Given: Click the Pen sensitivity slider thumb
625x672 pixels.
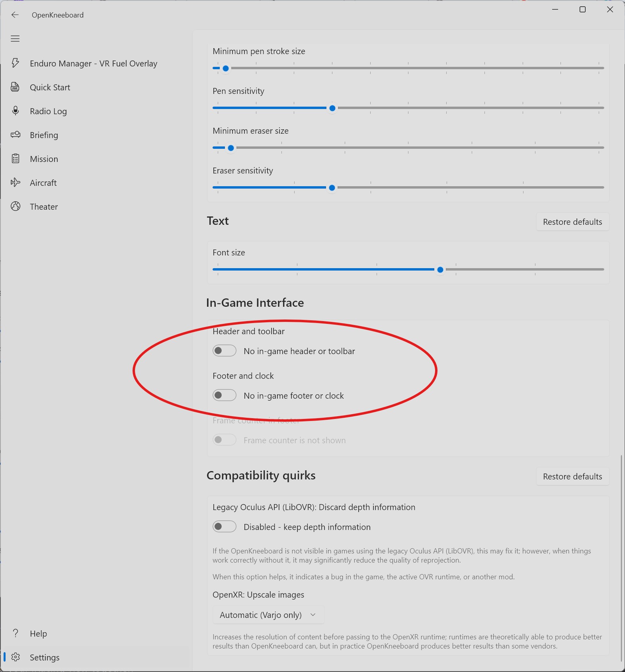Looking at the screenshot, I should 332,108.
